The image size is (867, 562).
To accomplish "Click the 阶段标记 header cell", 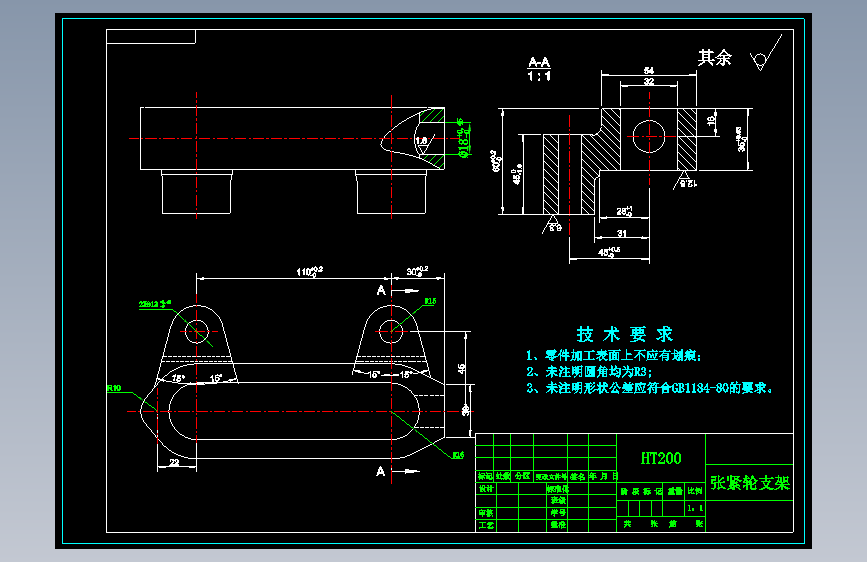I will (x=641, y=491).
